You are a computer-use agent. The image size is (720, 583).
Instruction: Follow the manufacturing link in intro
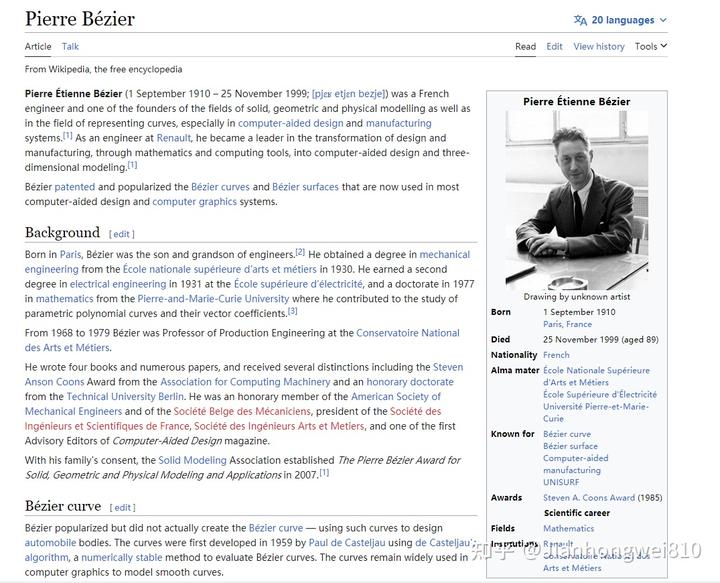coord(399,123)
